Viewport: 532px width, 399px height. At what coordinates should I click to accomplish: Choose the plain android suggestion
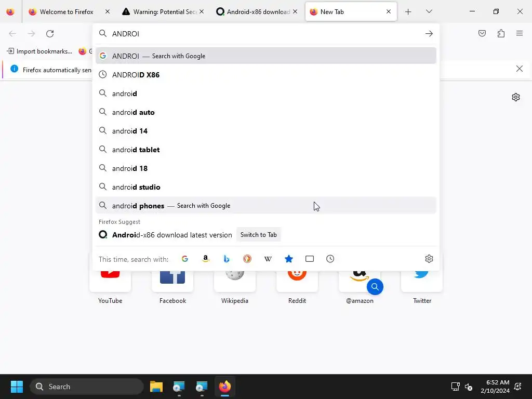(x=265, y=94)
